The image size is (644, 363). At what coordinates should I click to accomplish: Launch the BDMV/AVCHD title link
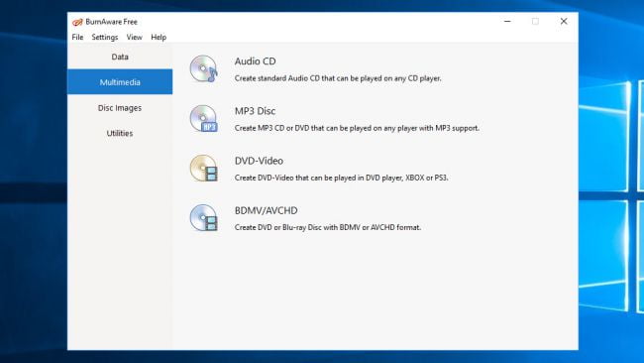point(267,210)
